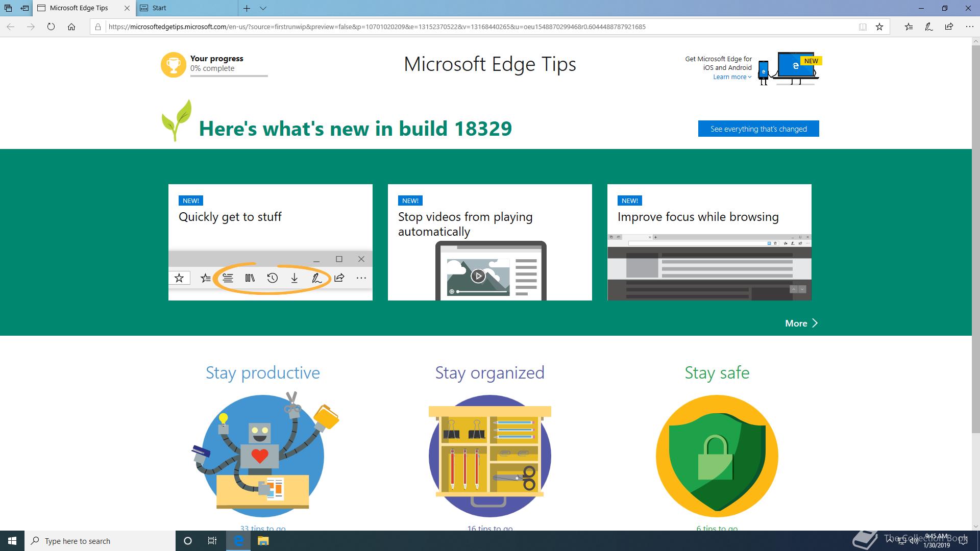Expand the Learn more dropdown
This screenshot has width=980, height=551.
[732, 77]
